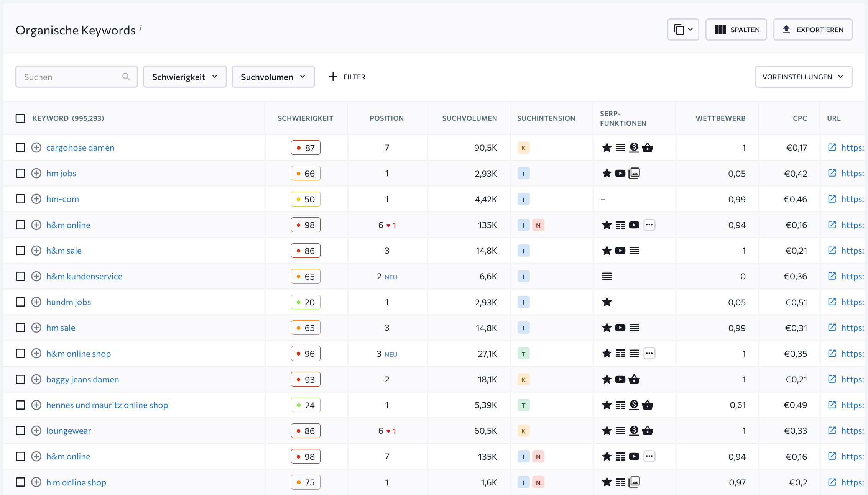The height and width of the screenshot is (495, 868).
Task: Click the Exportieren button
Action: pos(813,30)
